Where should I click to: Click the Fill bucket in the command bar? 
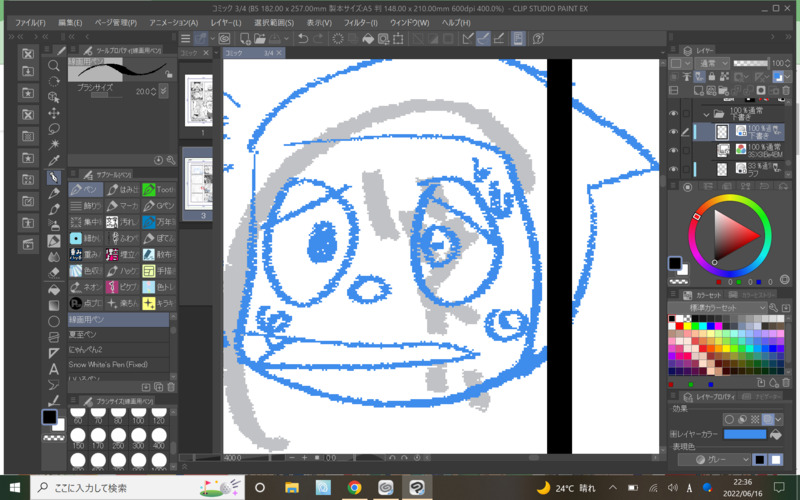coord(368,39)
